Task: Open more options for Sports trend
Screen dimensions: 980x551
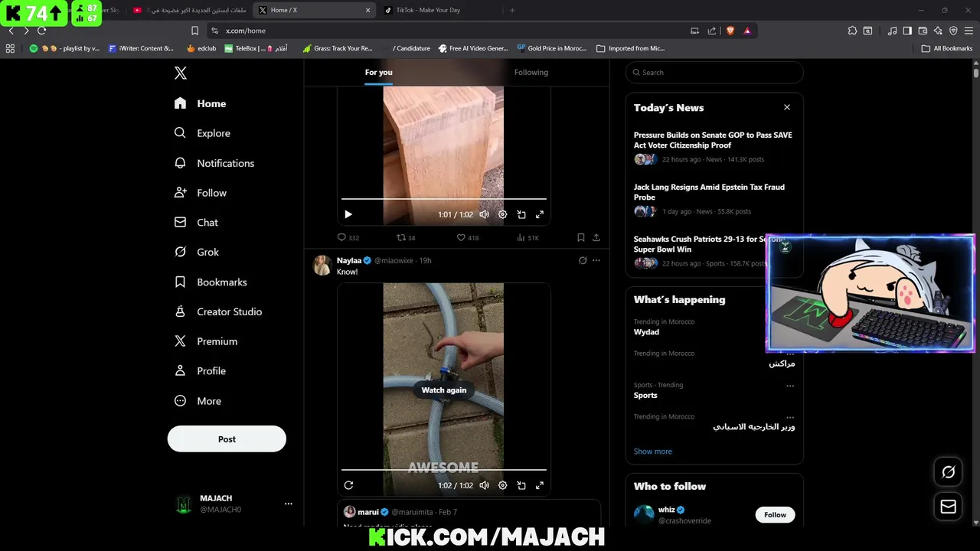Action: 789,385
